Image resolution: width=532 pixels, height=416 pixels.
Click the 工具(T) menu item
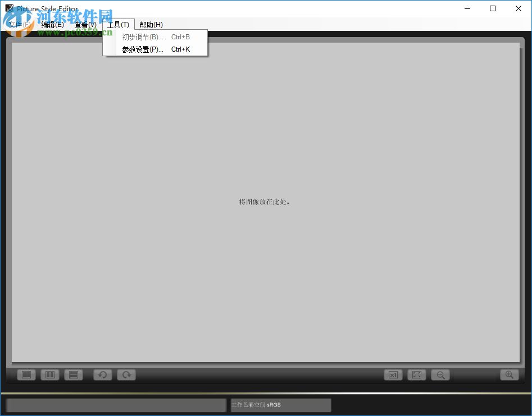coord(118,24)
